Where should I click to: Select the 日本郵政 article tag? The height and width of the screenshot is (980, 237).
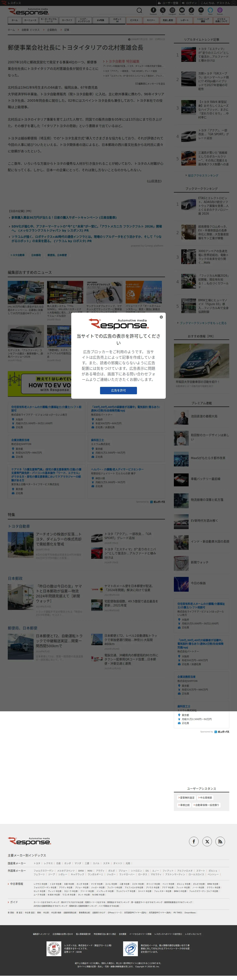coord(36,255)
